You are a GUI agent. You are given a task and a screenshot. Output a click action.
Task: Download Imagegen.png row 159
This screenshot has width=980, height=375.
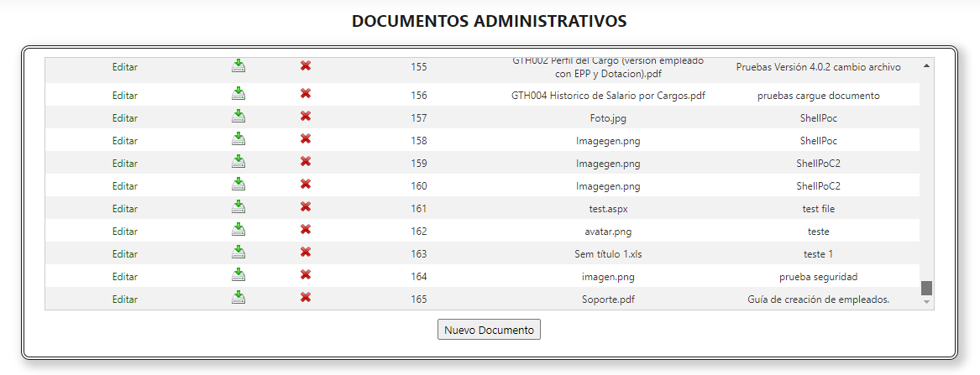[x=238, y=162]
